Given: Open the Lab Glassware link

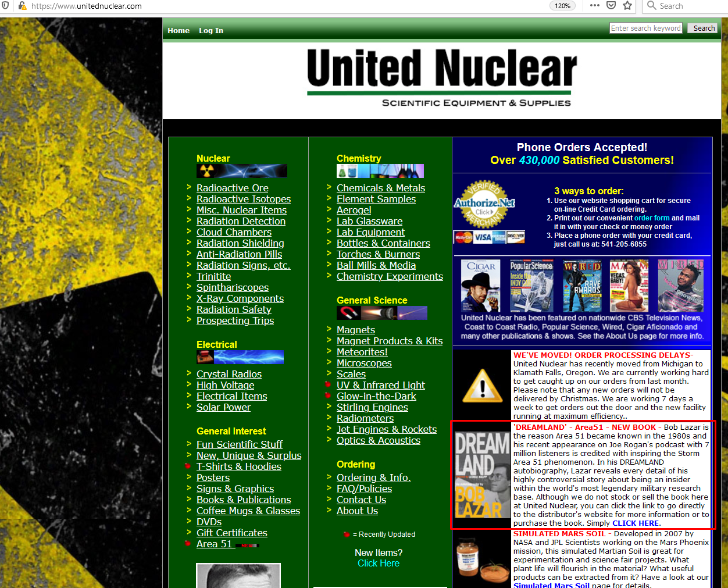Looking at the screenshot, I should 370,221.
